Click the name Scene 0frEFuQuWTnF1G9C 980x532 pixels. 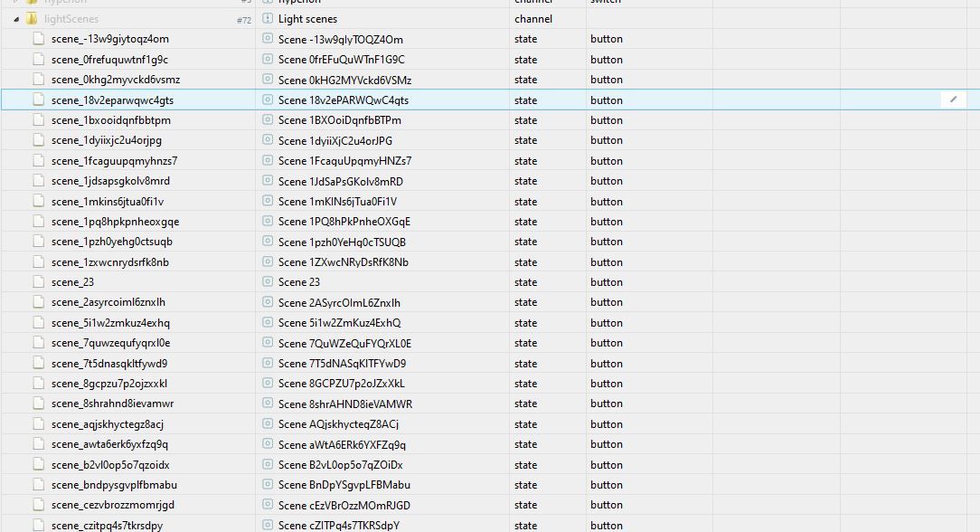coord(341,60)
